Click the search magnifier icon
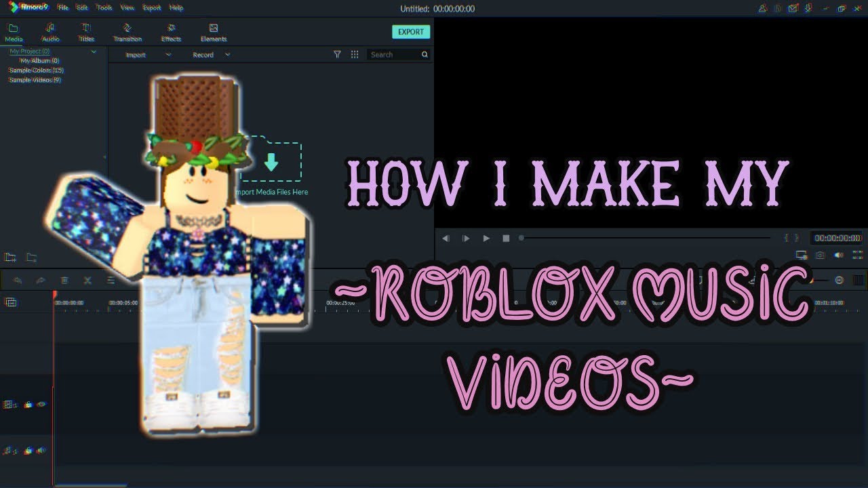868x488 pixels. tap(425, 54)
